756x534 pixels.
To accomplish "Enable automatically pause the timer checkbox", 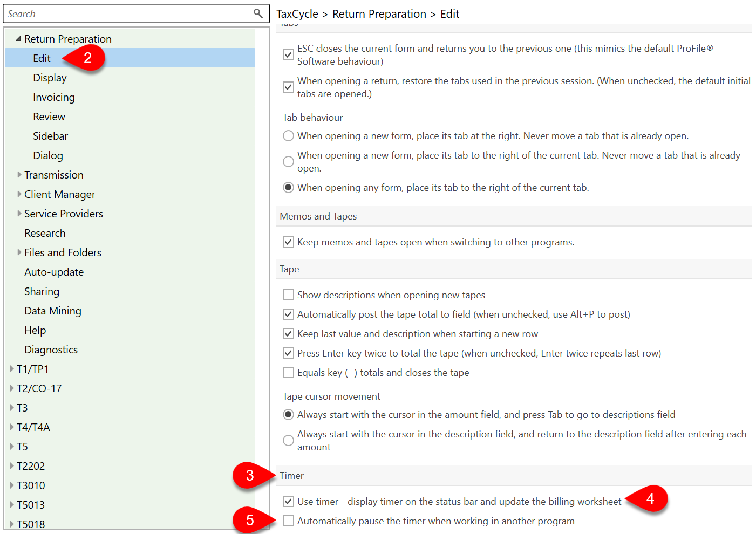I will point(289,521).
